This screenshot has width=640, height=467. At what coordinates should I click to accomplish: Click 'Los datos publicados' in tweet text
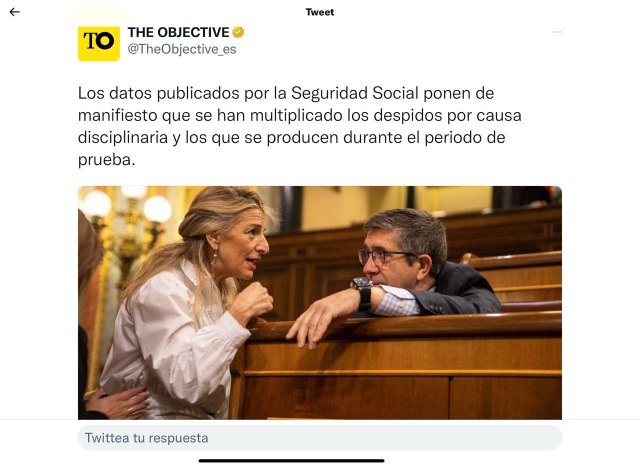pyautogui.click(x=149, y=93)
